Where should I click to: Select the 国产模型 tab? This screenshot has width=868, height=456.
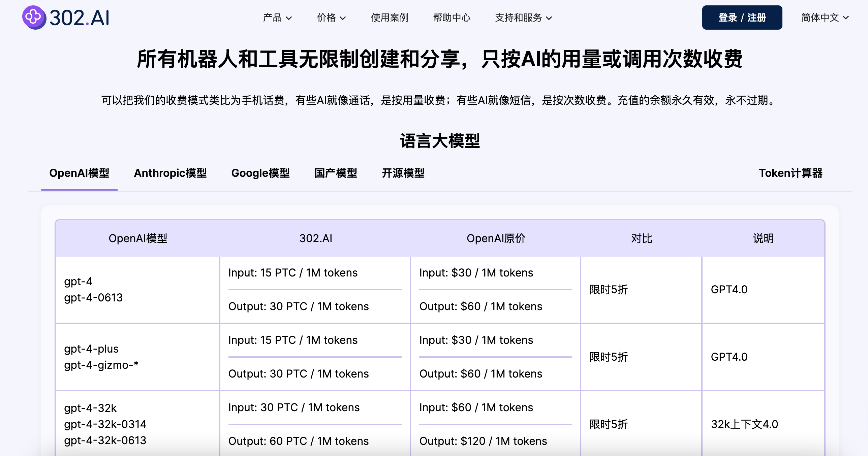click(336, 173)
